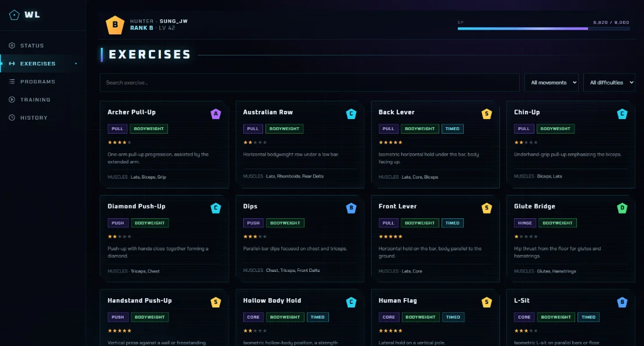Click the TIMED tag on Hollow Body Hold
The height and width of the screenshot is (346, 644).
317,317
